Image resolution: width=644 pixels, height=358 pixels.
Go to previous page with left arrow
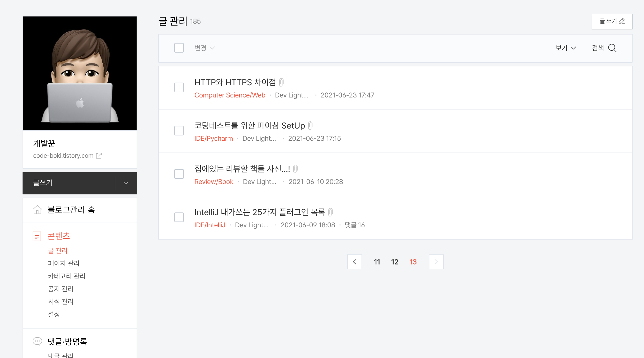pyautogui.click(x=355, y=262)
